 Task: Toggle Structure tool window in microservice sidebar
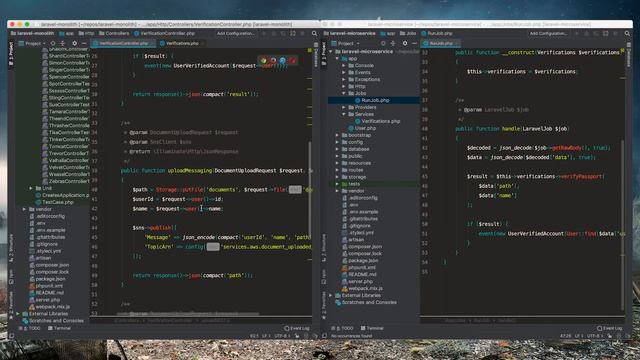click(x=324, y=248)
